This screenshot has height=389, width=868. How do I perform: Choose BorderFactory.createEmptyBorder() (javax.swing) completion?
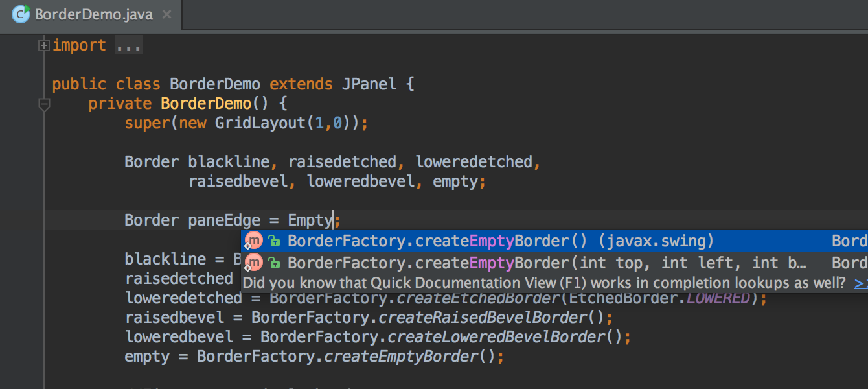click(554, 241)
